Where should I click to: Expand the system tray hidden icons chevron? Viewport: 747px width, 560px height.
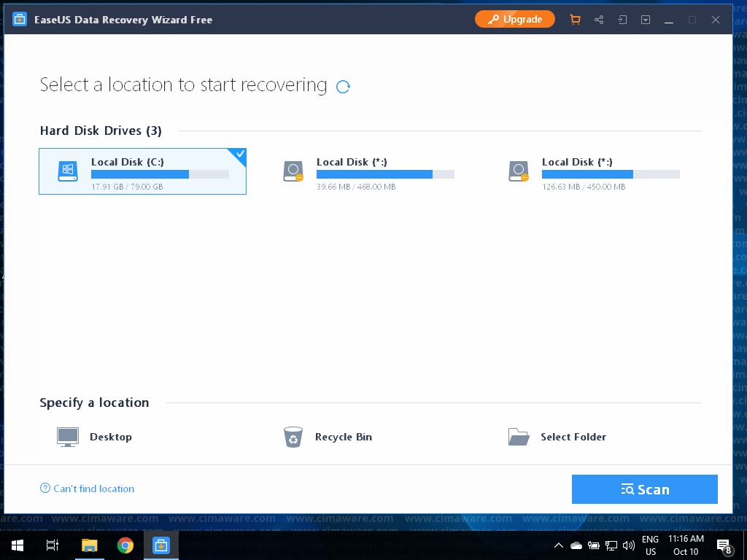pos(559,545)
